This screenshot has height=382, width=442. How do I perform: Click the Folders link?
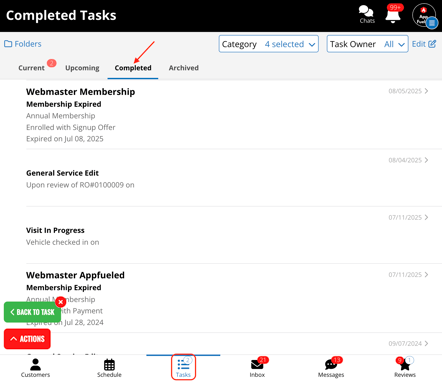click(23, 44)
